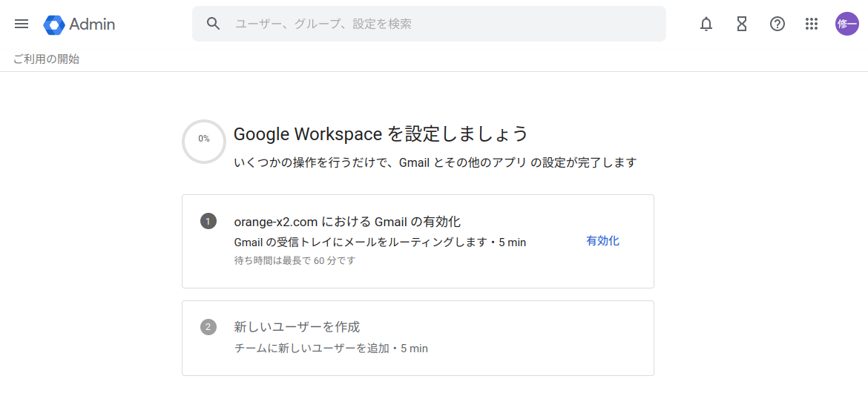Image resolution: width=868 pixels, height=396 pixels.
Task: Open the Google apps grid launcher
Action: (812, 24)
